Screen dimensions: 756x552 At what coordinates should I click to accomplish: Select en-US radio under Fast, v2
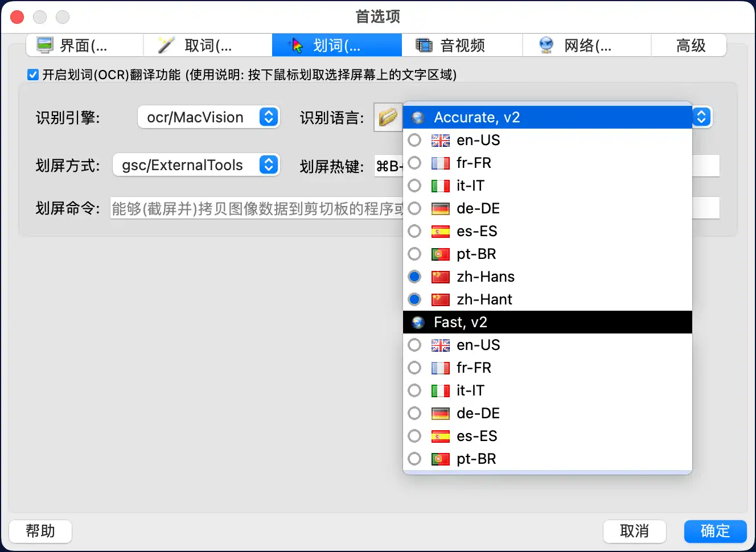pos(414,345)
